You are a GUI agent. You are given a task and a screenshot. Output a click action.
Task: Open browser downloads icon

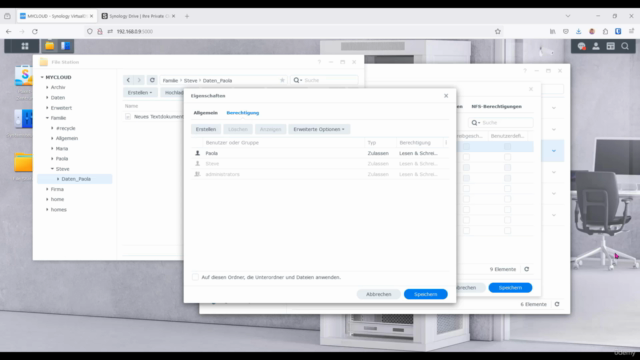click(578, 31)
